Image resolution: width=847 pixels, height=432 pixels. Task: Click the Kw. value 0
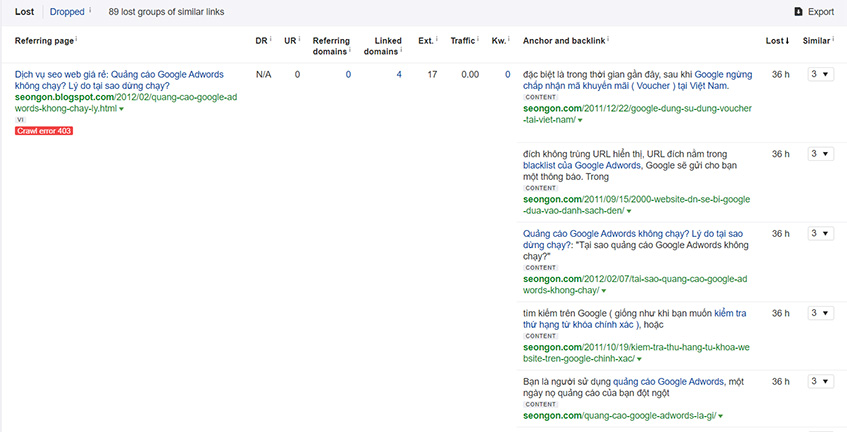click(507, 75)
